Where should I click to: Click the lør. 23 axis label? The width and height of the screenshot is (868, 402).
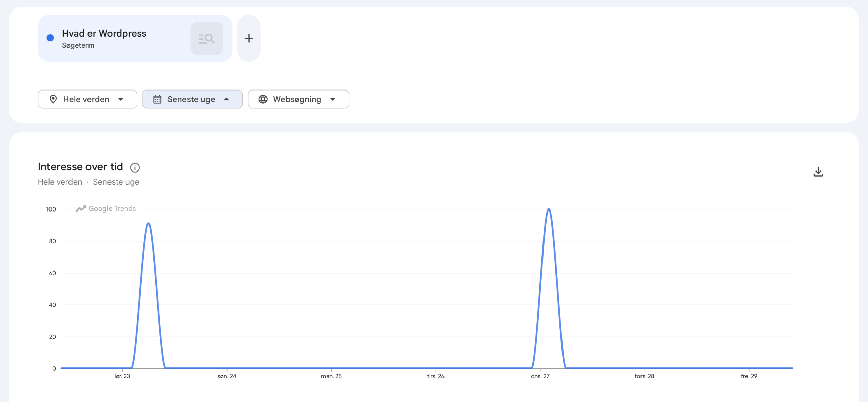122,376
